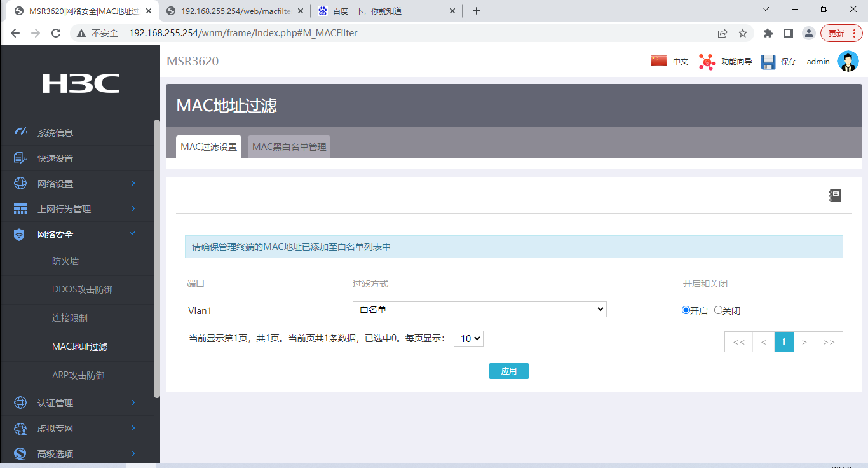868x468 pixels.
Task: Click page number 1 button
Action: [784, 342]
